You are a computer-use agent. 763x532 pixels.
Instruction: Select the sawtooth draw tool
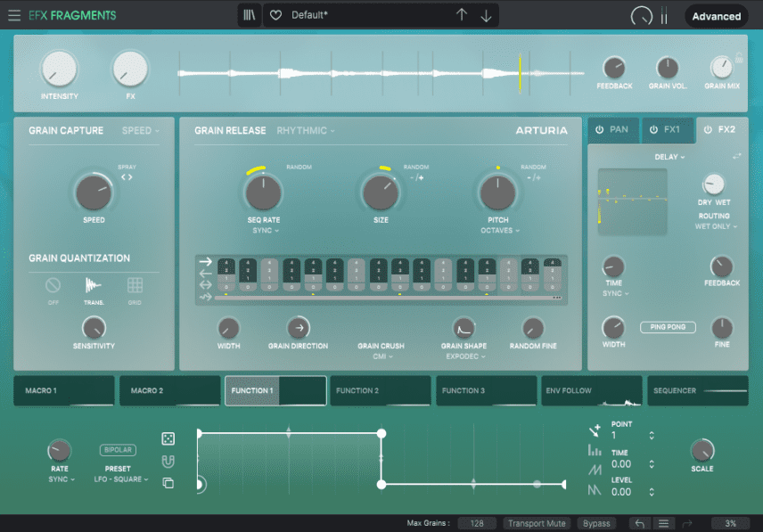(x=595, y=470)
